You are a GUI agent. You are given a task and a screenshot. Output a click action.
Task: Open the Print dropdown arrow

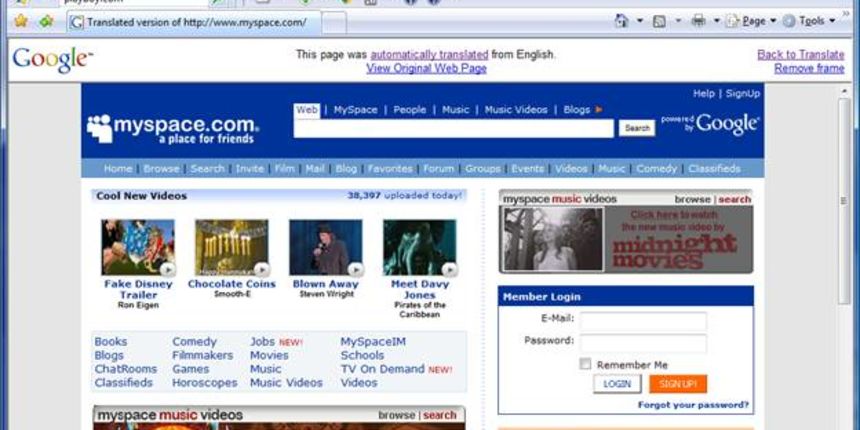pos(716,21)
